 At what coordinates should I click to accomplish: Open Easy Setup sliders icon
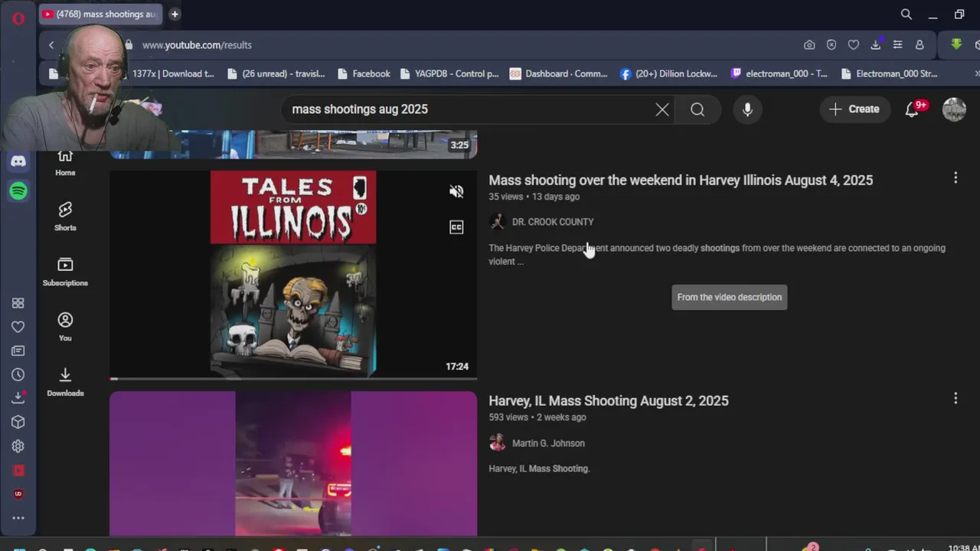coord(898,45)
